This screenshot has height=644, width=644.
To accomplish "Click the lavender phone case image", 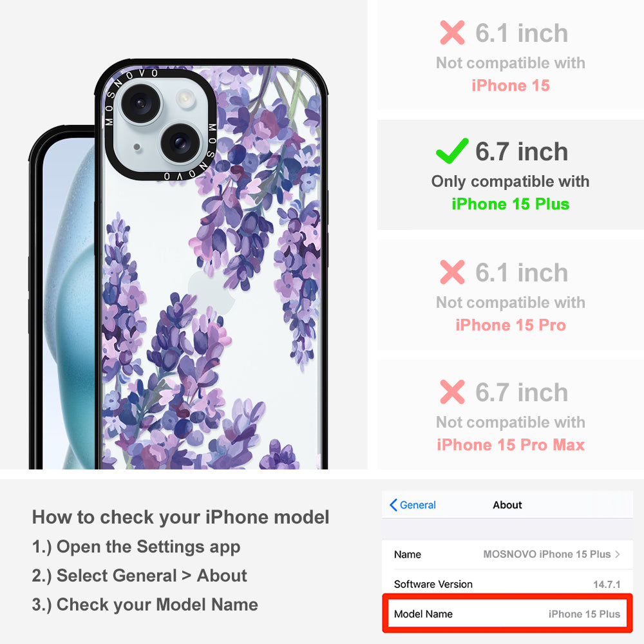I will 211,265.
